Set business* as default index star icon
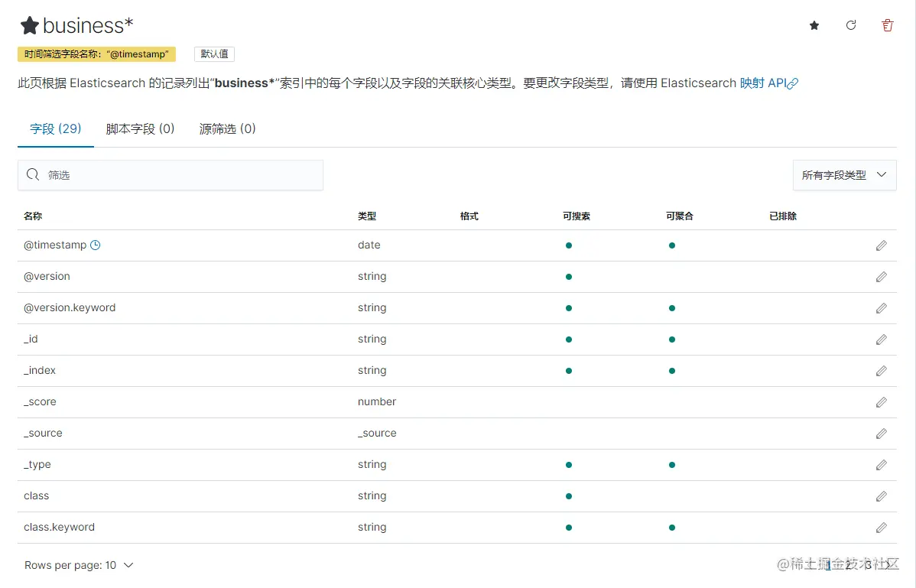The width and height of the screenshot is (916, 588). click(814, 25)
